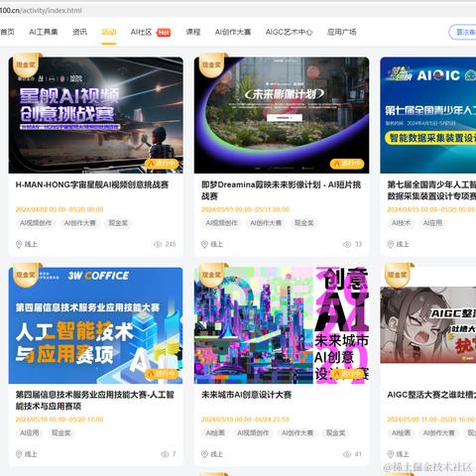
Task: Open the 未来影像计划 banner image
Action: coord(282,115)
